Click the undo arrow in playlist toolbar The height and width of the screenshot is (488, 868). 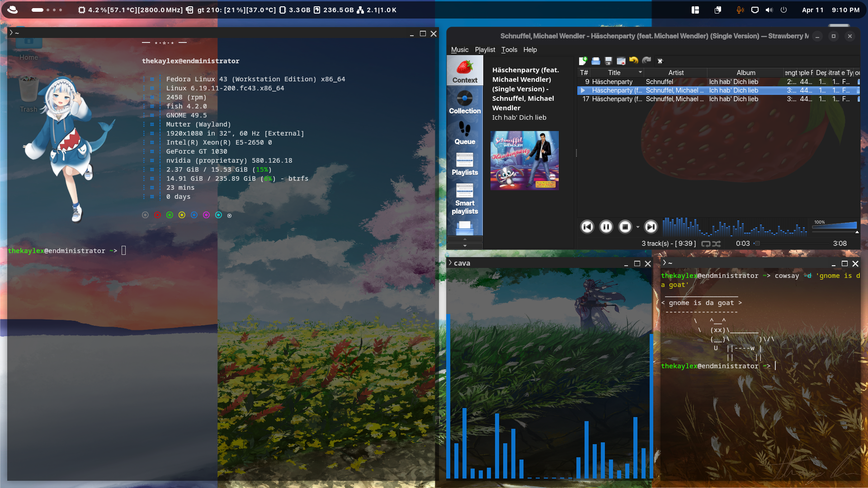pyautogui.click(x=633, y=61)
